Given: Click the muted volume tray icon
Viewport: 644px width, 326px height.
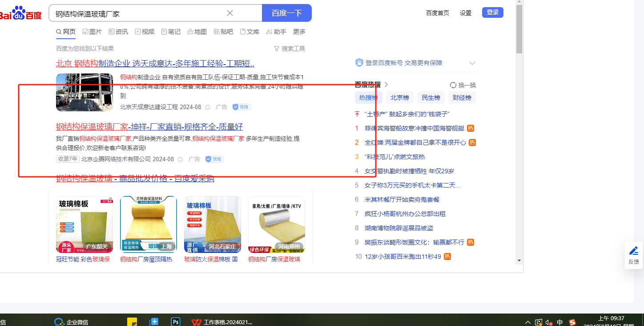Looking at the screenshot, I should pyautogui.click(x=549, y=322).
